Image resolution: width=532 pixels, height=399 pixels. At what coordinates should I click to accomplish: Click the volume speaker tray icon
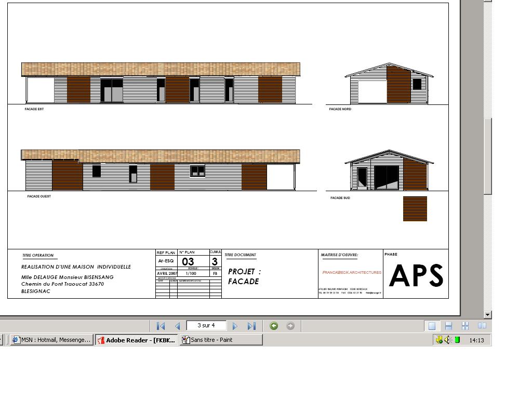(448, 340)
